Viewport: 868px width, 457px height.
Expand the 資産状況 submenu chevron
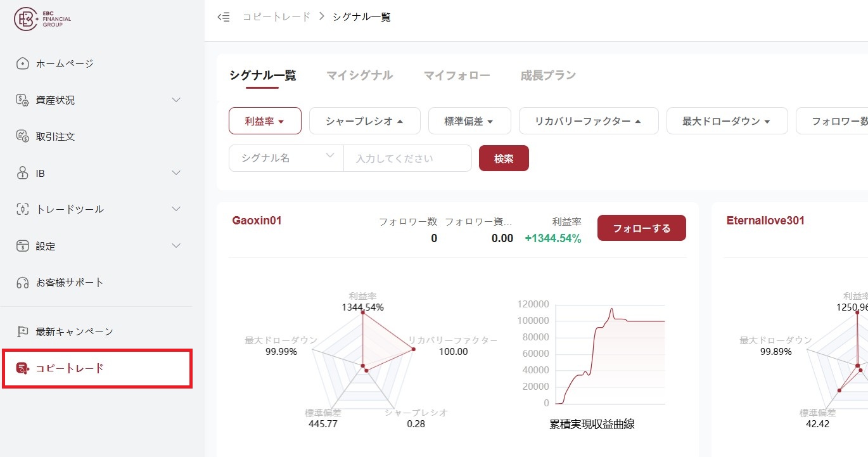click(176, 100)
